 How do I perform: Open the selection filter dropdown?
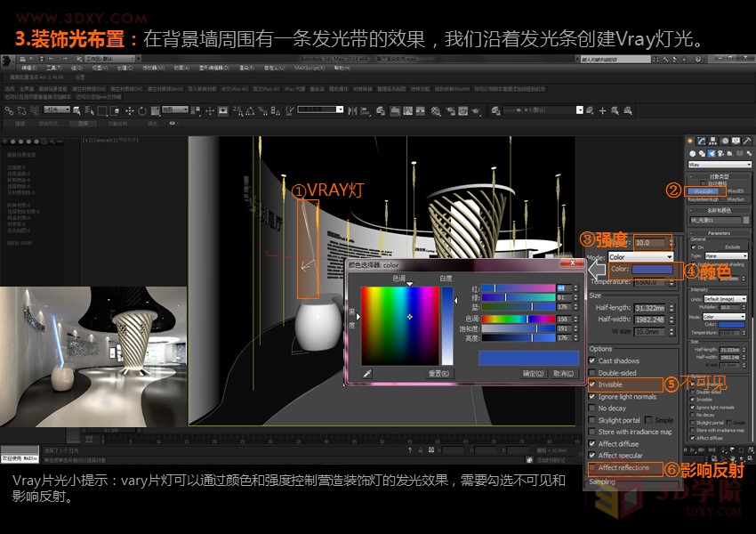click(x=56, y=110)
